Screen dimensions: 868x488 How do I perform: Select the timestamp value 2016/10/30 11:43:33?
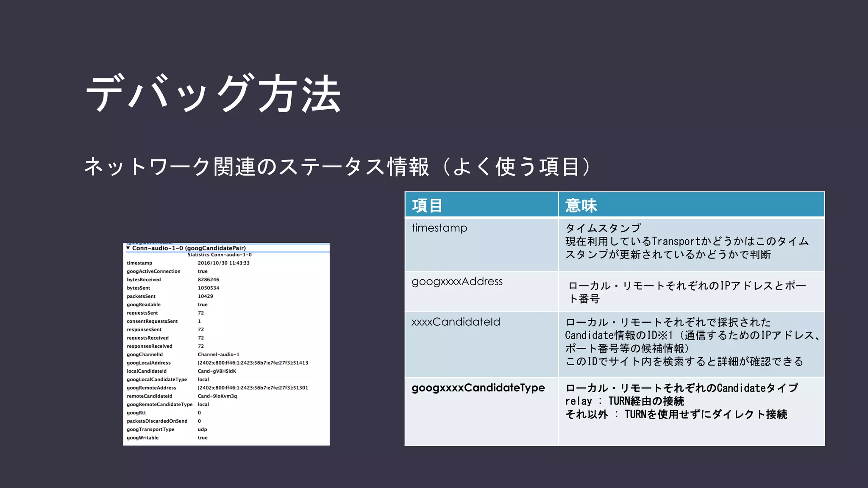[x=223, y=263]
